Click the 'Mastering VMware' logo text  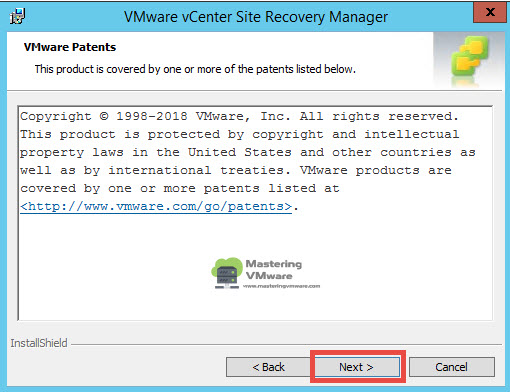(x=274, y=270)
